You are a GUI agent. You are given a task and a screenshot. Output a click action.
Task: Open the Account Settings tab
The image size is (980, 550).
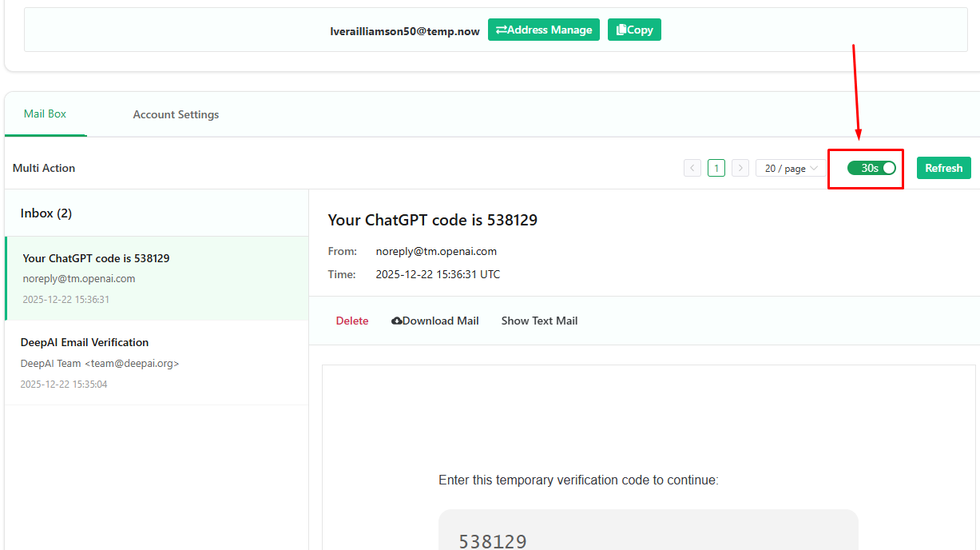tap(176, 114)
